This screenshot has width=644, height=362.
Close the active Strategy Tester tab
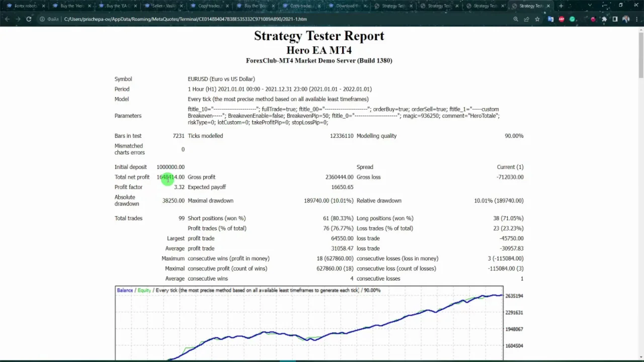pyautogui.click(x=549, y=6)
